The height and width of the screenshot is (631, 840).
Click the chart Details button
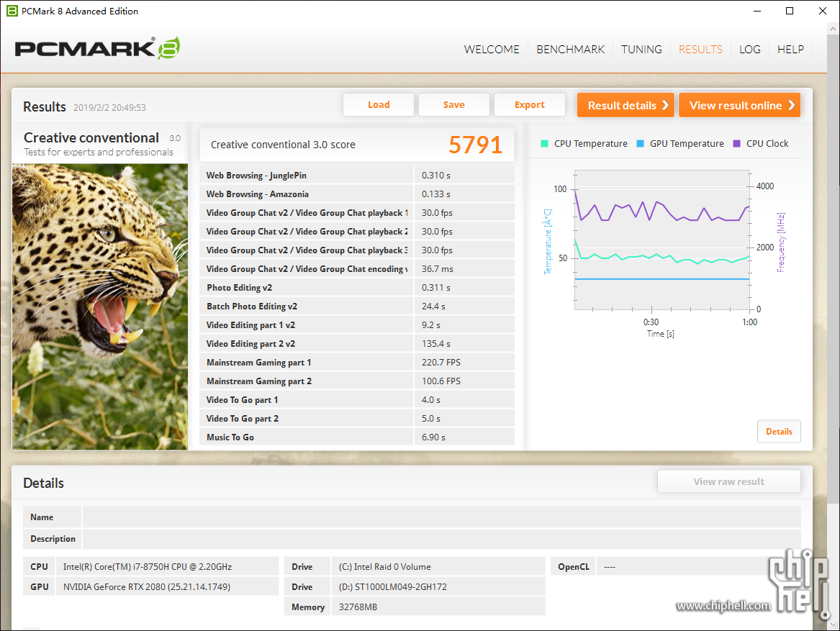pyautogui.click(x=779, y=432)
